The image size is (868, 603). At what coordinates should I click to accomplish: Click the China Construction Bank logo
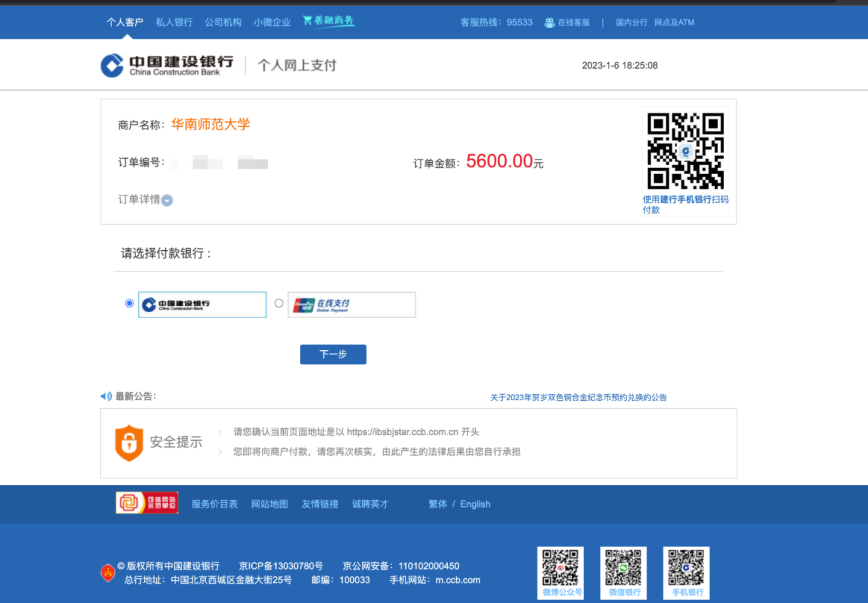pyautogui.click(x=167, y=65)
